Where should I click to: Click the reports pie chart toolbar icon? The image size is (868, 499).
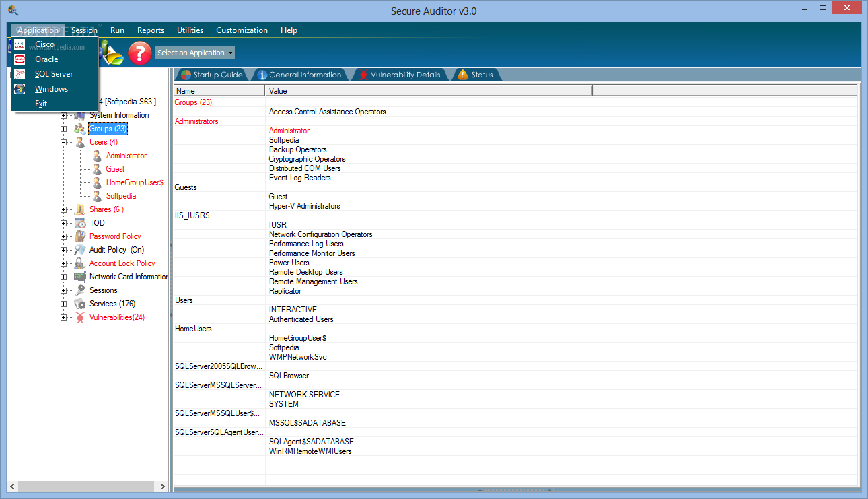(x=112, y=54)
